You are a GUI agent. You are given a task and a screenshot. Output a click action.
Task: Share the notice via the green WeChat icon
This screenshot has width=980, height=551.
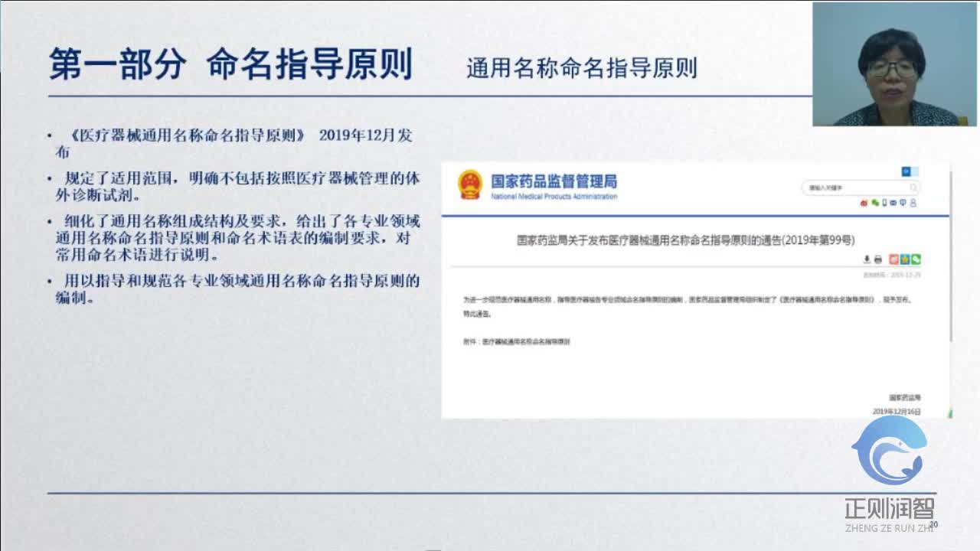[x=916, y=259]
